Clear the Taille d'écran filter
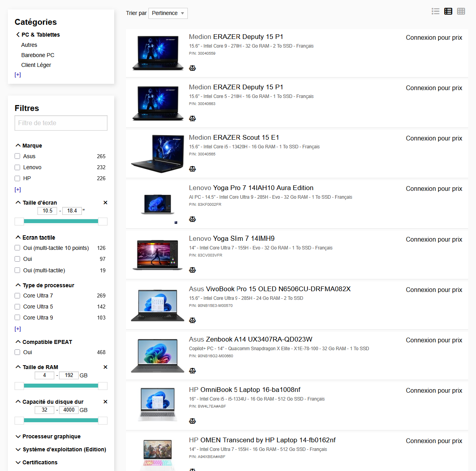The height and width of the screenshot is (471, 476). (105, 203)
